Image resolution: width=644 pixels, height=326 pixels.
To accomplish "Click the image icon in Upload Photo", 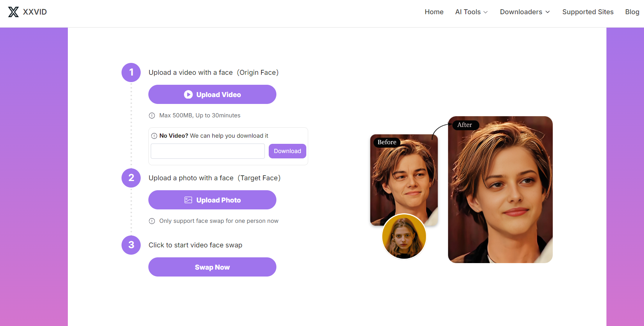I will (188, 200).
